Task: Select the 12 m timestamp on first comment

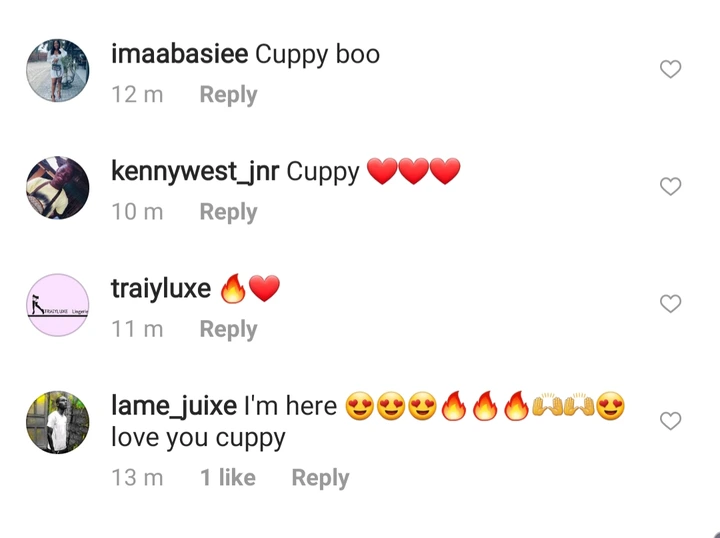Action: (x=137, y=95)
